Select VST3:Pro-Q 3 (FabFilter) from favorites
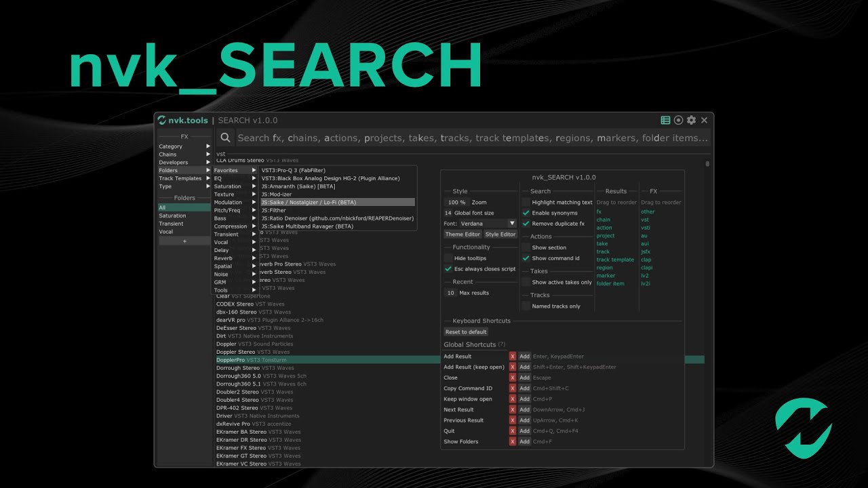Image resolution: width=868 pixels, height=488 pixels. pyautogui.click(x=337, y=170)
